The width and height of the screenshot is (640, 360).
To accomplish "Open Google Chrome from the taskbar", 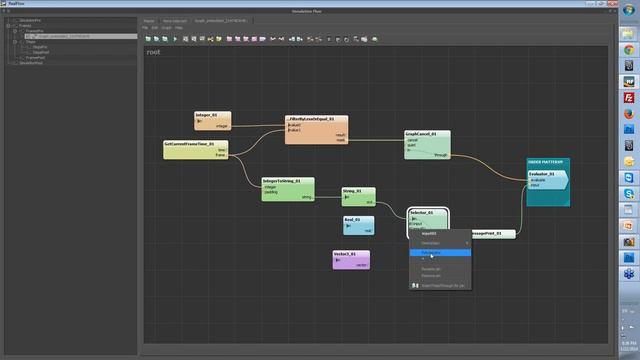I will pos(629,50).
